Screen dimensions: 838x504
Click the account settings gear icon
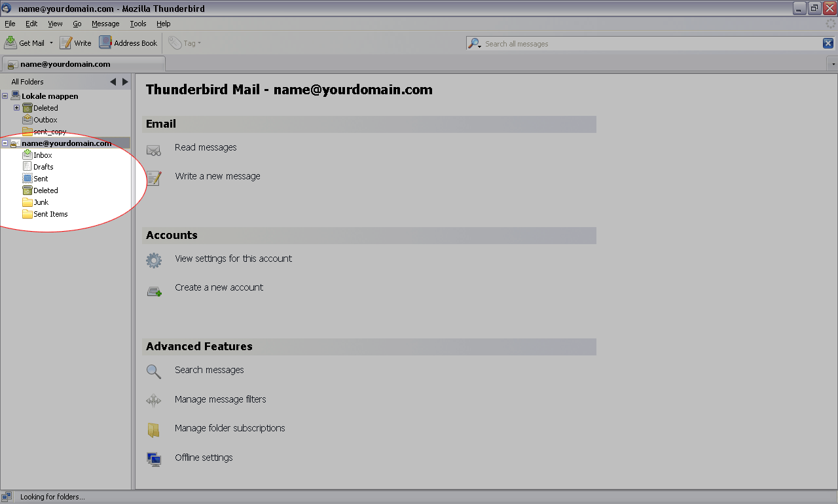154,261
